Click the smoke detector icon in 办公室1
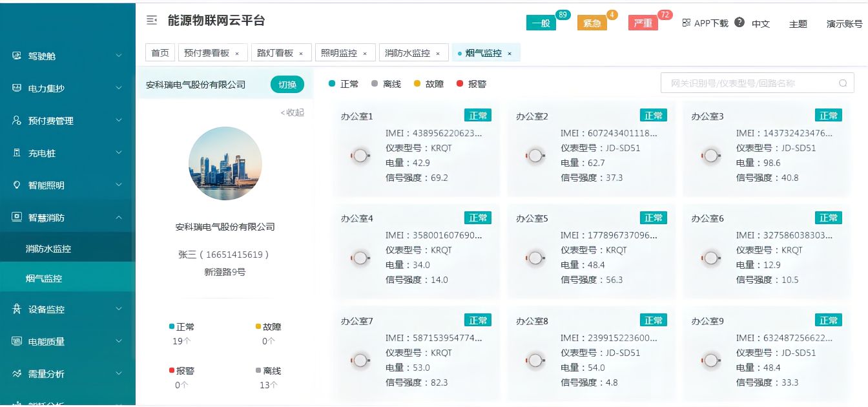The height and width of the screenshot is (407, 868). click(360, 156)
